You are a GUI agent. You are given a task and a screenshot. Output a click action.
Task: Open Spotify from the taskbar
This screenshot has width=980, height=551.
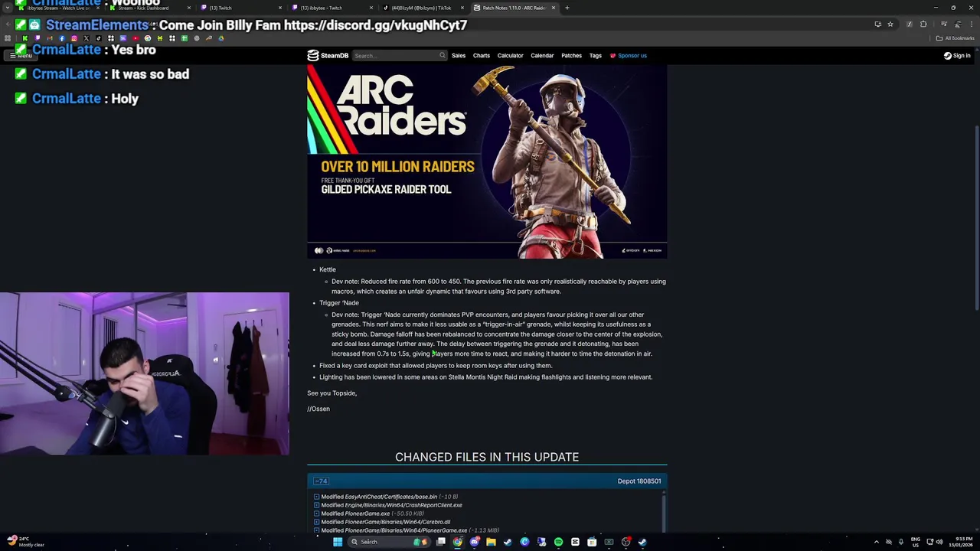pyautogui.click(x=558, y=542)
